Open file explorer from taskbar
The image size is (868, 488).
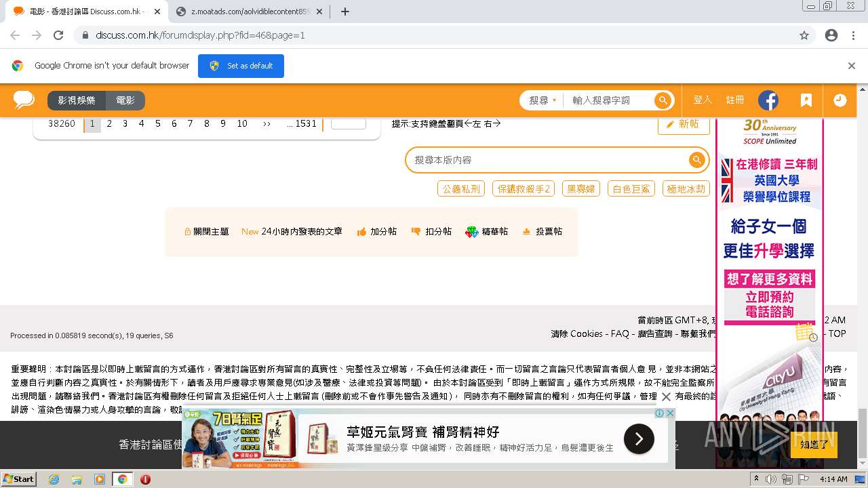(77, 479)
